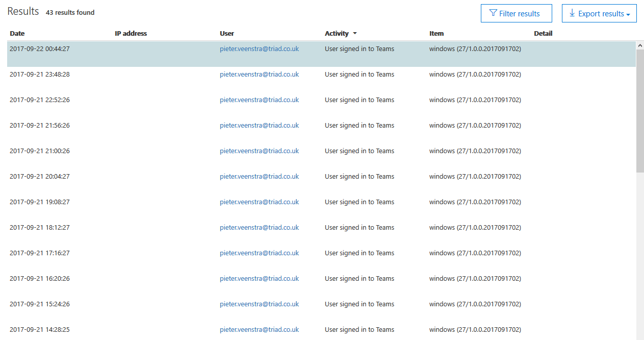Sort by the User column header
Image resolution: width=644 pixels, height=340 pixels.
(227, 34)
